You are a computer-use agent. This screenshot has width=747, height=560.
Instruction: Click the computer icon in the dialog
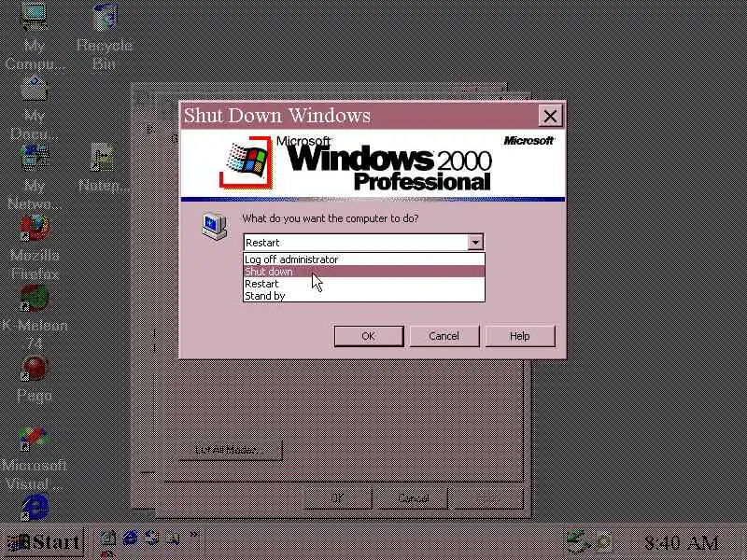[x=215, y=226]
